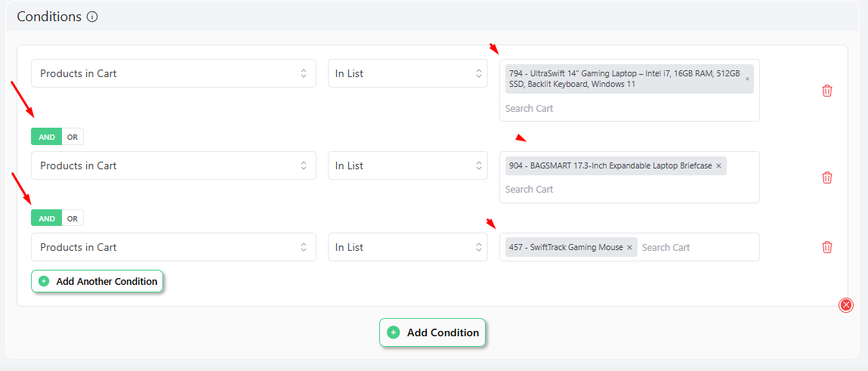
Task: Click the Conditions info icon
Action: (x=92, y=17)
